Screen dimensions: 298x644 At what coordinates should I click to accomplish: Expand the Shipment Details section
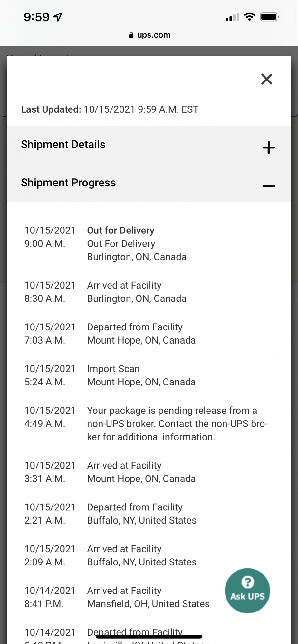pyautogui.click(x=268, y=147)
